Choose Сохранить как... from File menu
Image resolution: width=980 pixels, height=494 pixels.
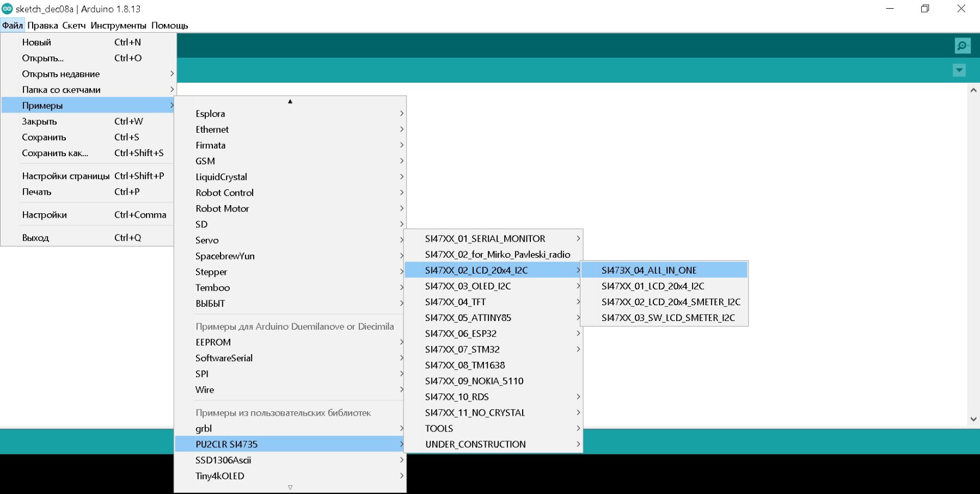pos(54,153)
